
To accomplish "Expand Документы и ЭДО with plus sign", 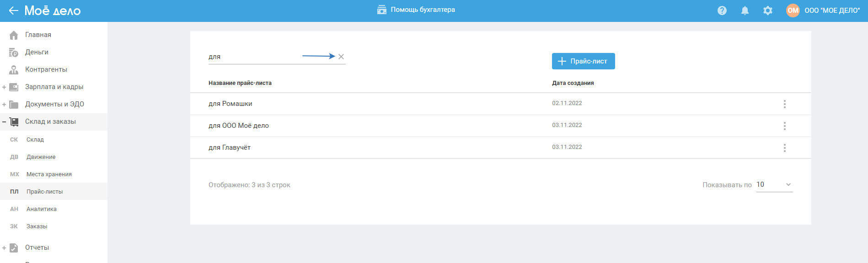I will 4,105.
